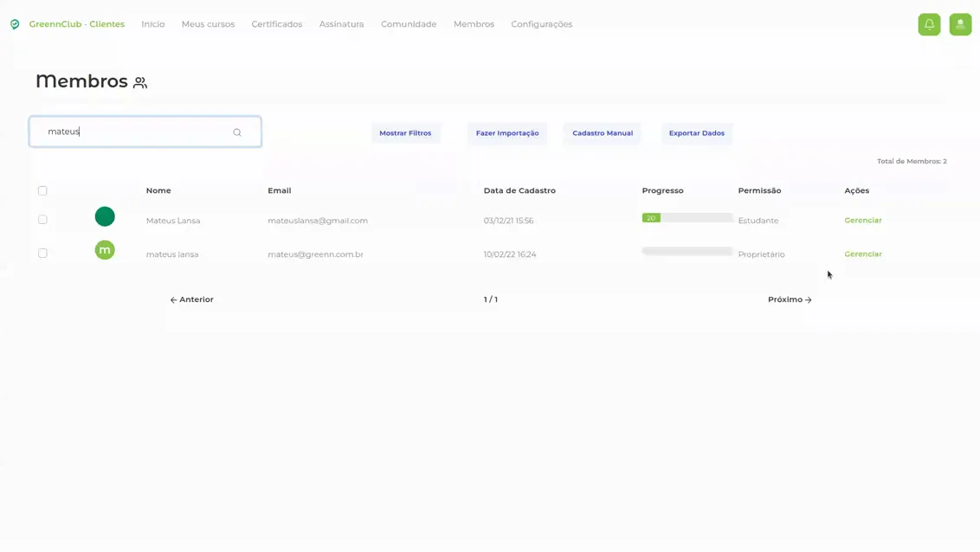Select the Membros menu item
This screenshot has width=980, height=552.
[x=474, y=24]
